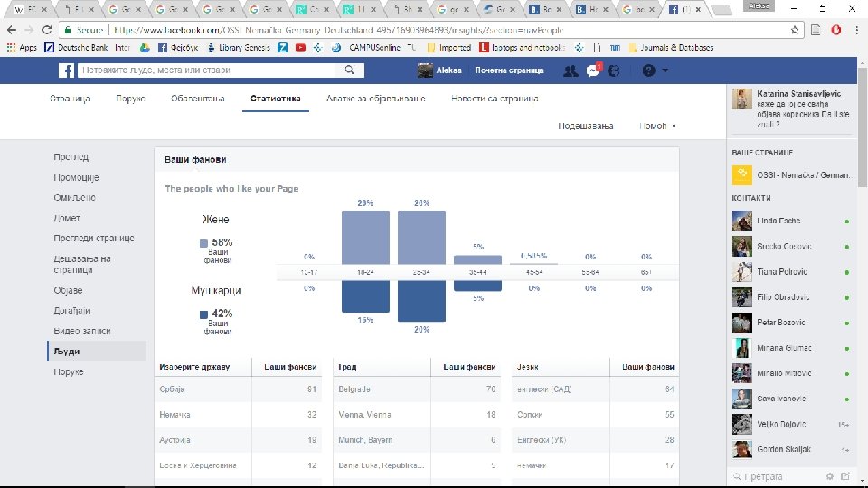Reload the current page
The height and width of the screenshot is (488, 868).
47,30
